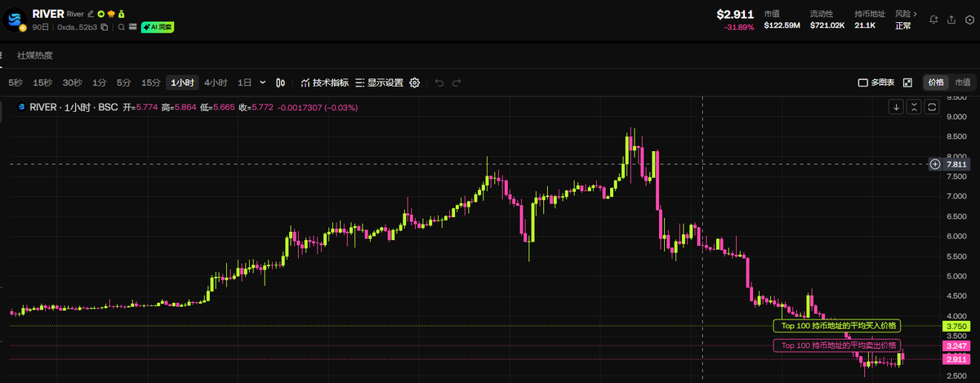
Task: Click the undo arrow icon
Action: point(439,82)
